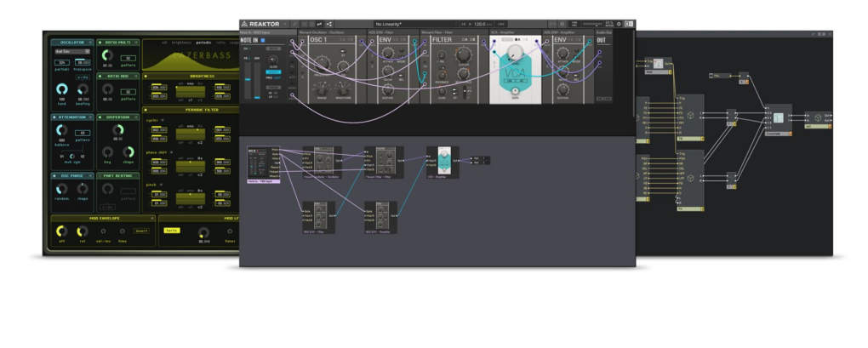This screenshot has height=348, width=868.
Task: Click the info icon in Reaktor toolbar
Action: tap(562, 24)
